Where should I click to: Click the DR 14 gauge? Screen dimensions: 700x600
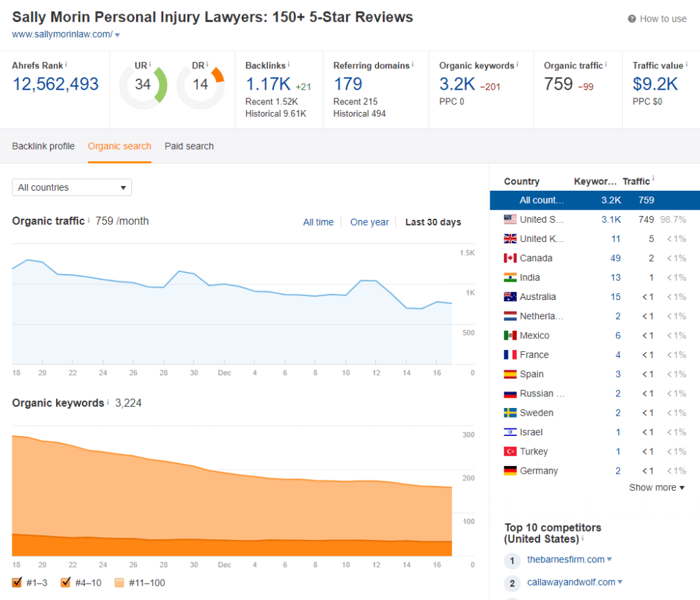(x=200, y=85)
